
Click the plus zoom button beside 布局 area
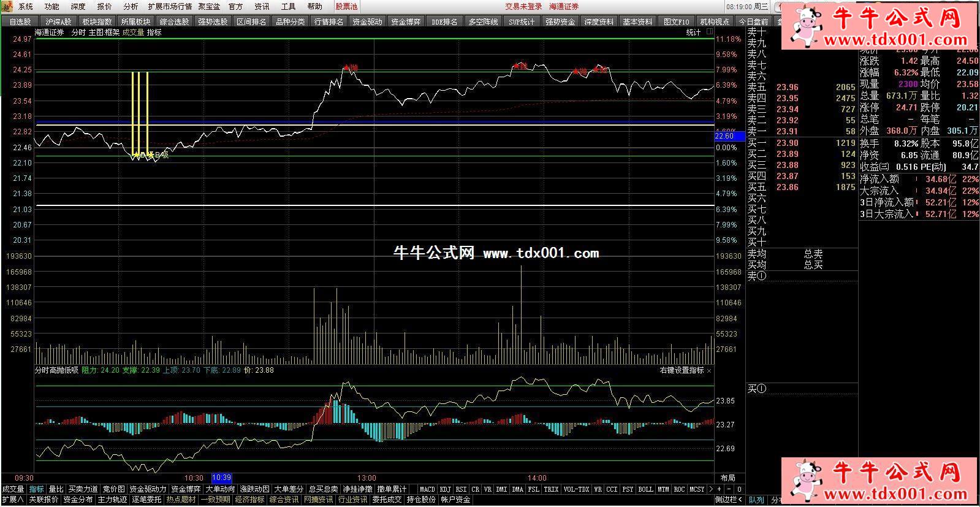pos(720,489)
